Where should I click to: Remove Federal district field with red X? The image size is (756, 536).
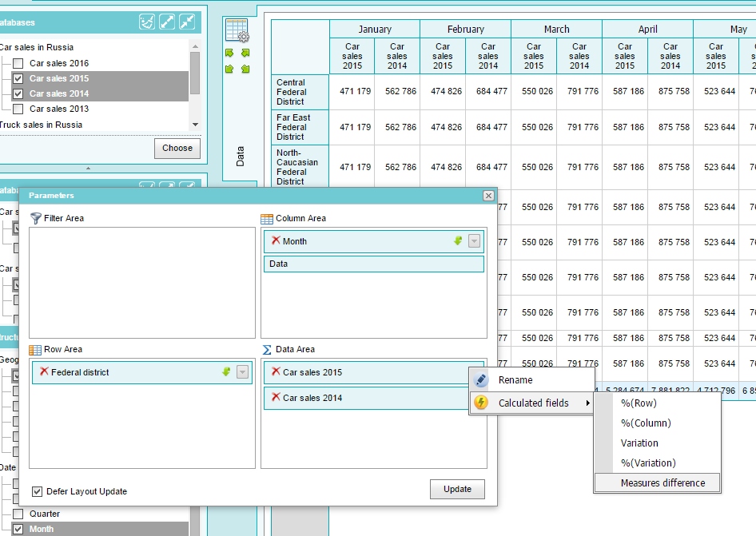click(44, 371)
